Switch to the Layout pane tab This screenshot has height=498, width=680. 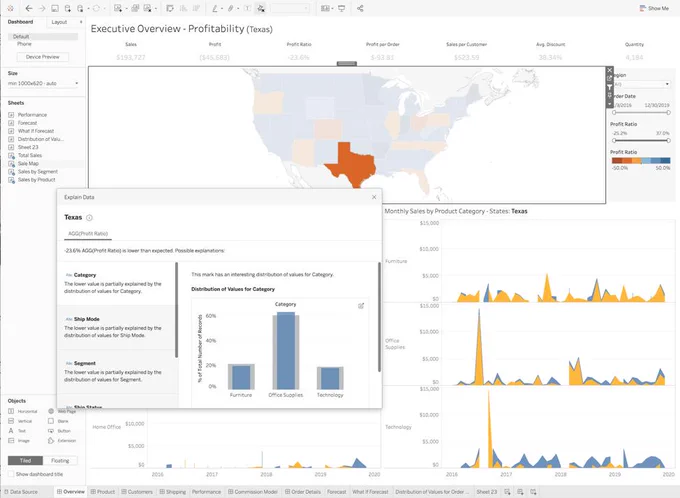pyautogui.click(x=59, y=22)
